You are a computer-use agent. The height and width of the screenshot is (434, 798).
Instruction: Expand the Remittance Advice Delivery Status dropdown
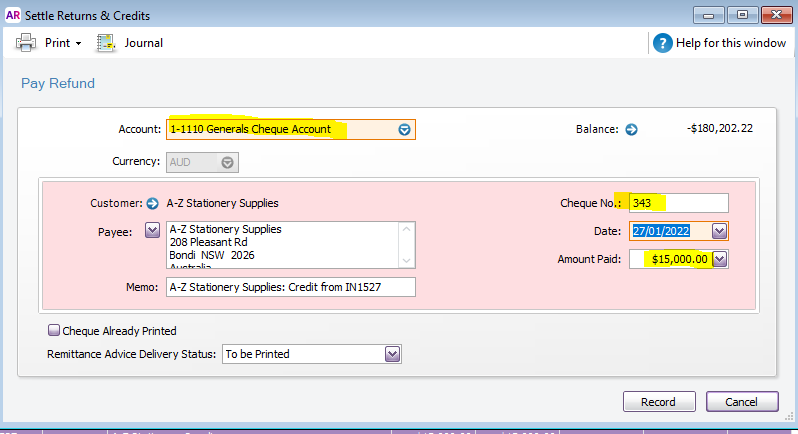(392, 354)
